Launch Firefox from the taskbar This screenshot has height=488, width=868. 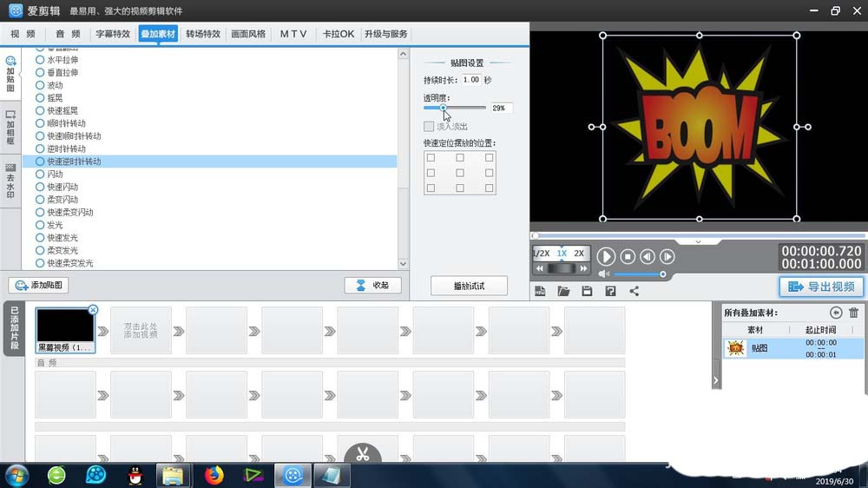(214, 475)
